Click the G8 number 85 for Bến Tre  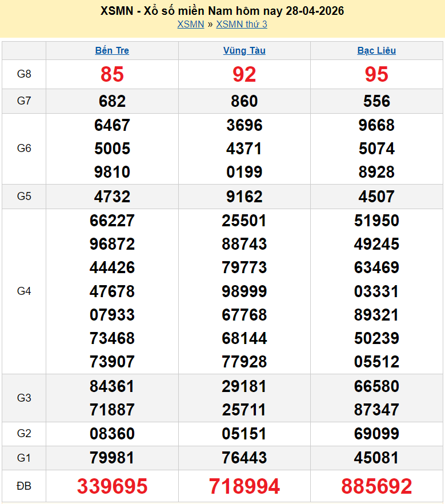pos(112,74)
